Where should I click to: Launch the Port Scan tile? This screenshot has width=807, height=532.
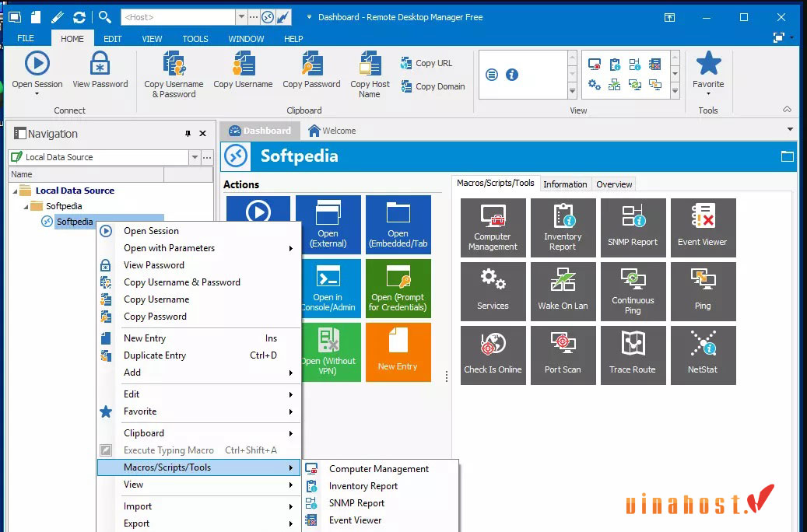click(563, 355)
